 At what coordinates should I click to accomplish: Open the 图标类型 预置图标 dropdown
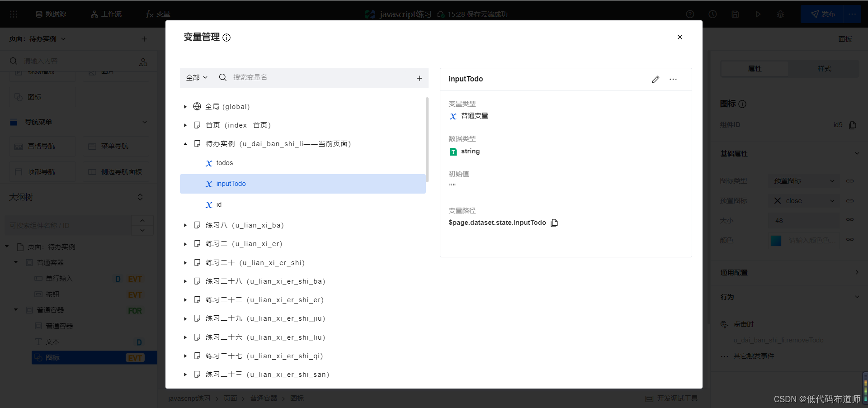coord(804,181)
